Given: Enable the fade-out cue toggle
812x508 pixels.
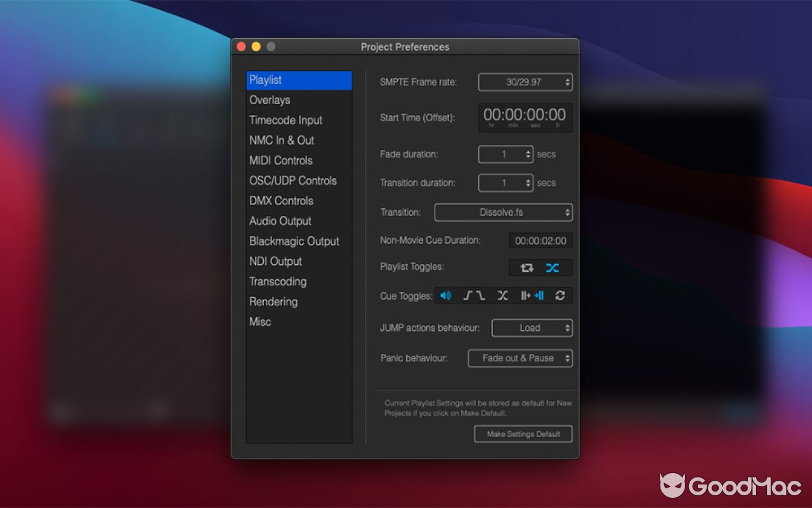Looking at the screenshot, I should (481, 295).
